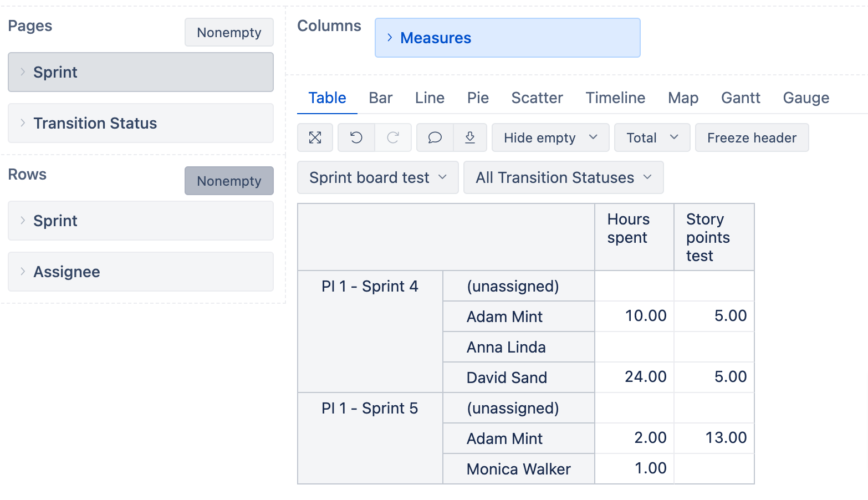This screenshot has width=868, height=500.
Task: Switch to the Bar chart view
Action: pos(380,98)
